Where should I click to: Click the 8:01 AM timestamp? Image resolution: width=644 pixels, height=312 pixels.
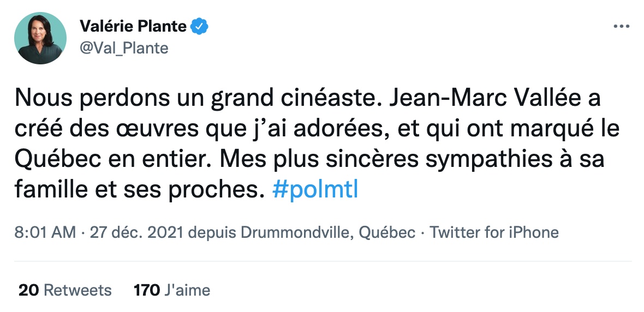coord(45,232)
